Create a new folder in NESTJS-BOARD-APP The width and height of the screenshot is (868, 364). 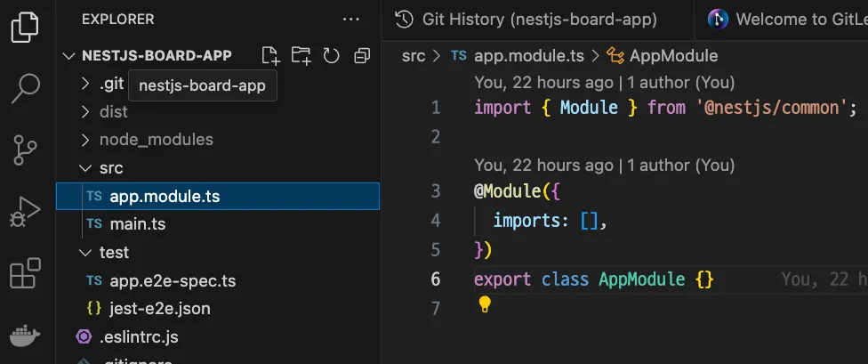point(301,55)
